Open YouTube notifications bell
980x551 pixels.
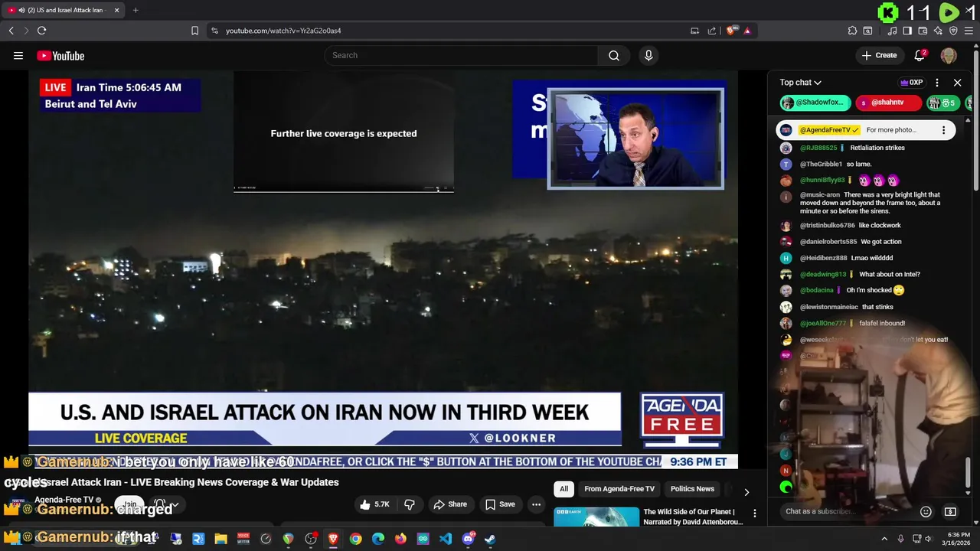click(x=920, y=55)
